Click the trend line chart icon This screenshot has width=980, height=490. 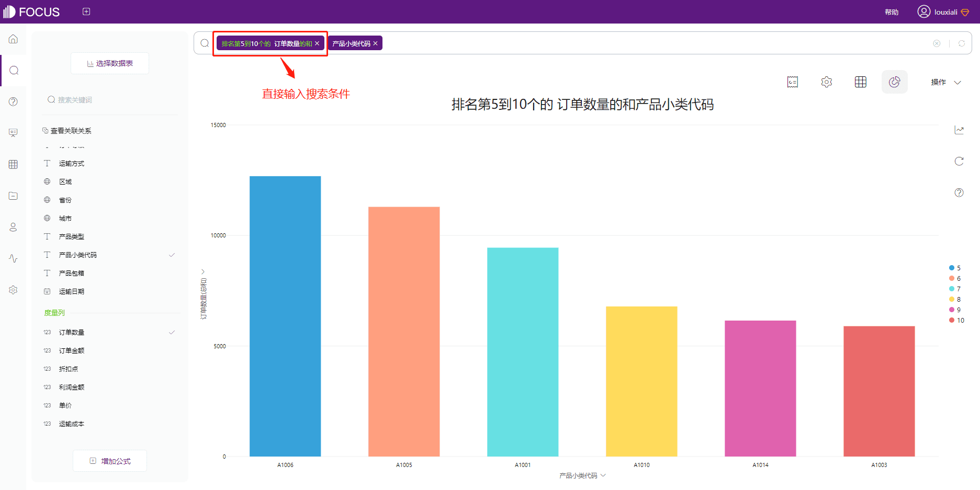tap(959, 130)
